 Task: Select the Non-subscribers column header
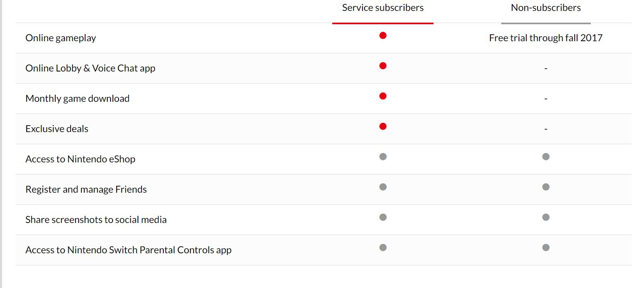546,8
